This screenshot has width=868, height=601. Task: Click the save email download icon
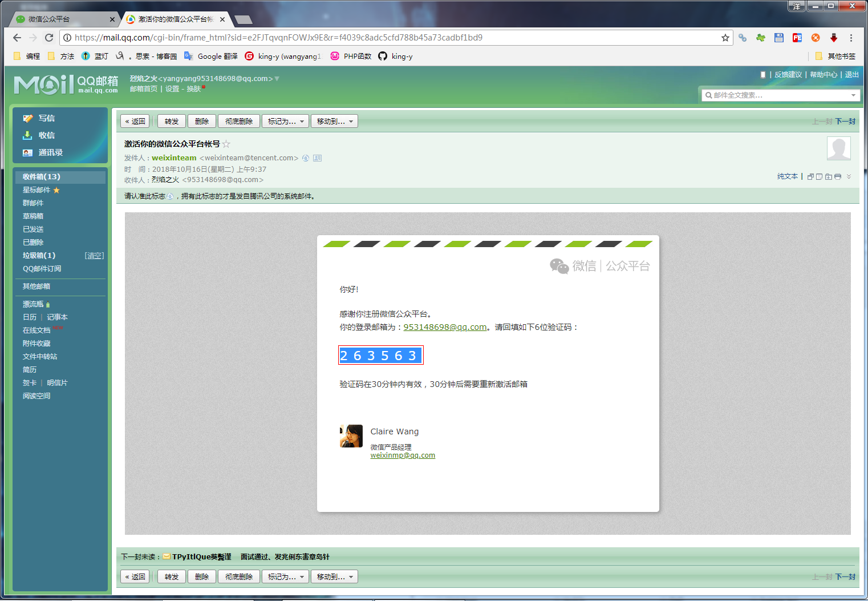(829, 176)
